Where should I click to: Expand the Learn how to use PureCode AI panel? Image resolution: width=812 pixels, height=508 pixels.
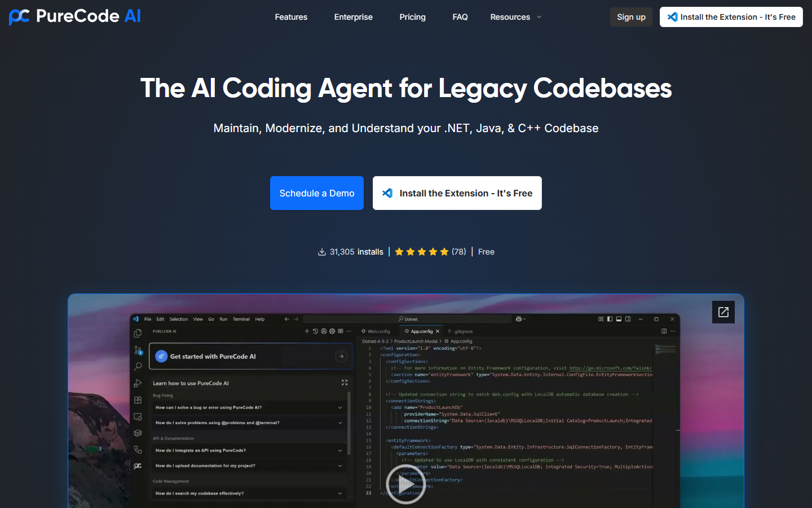(345, 383)
